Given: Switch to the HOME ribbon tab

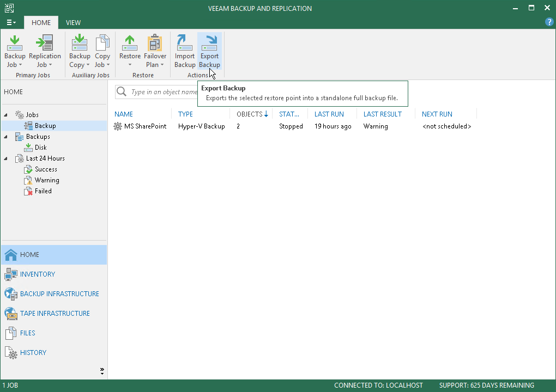Looking at the screenshot, I should [x=41, y=23].
